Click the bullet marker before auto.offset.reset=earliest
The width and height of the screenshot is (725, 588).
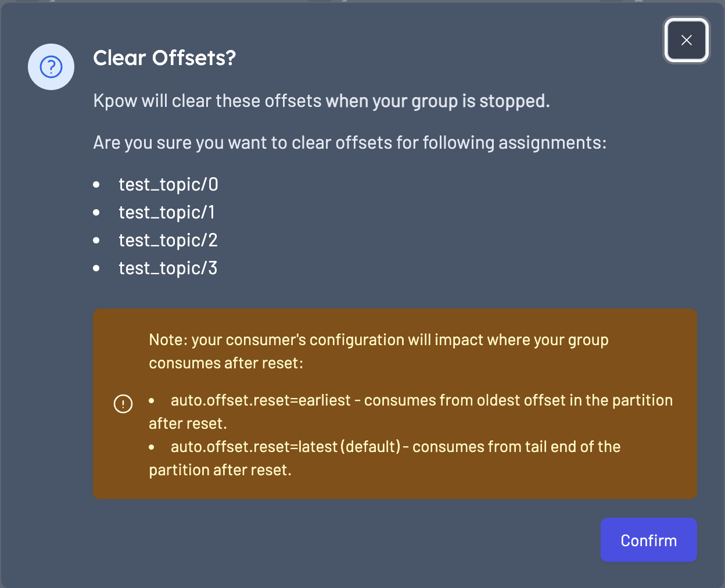click(x=152, y=400)
